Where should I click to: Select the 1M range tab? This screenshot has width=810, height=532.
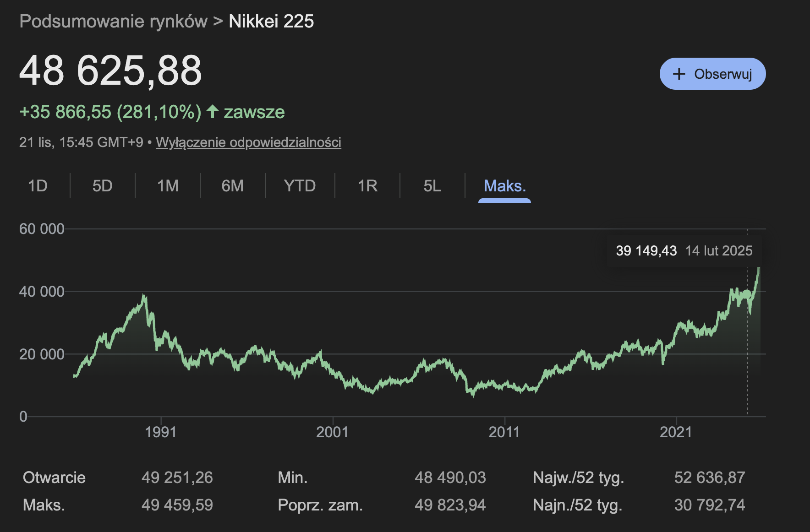[x=168, y=186]
